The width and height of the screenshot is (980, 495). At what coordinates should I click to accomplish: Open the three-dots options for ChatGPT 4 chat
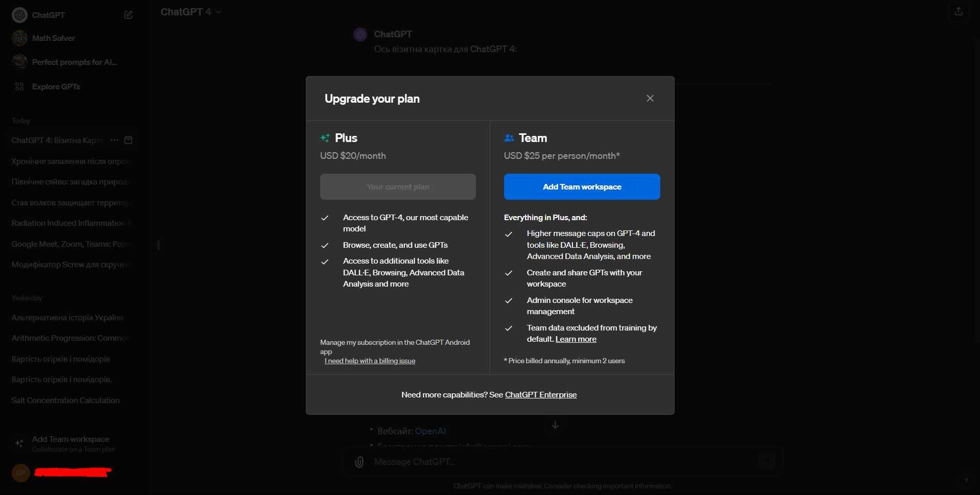[x=114, y=140]
